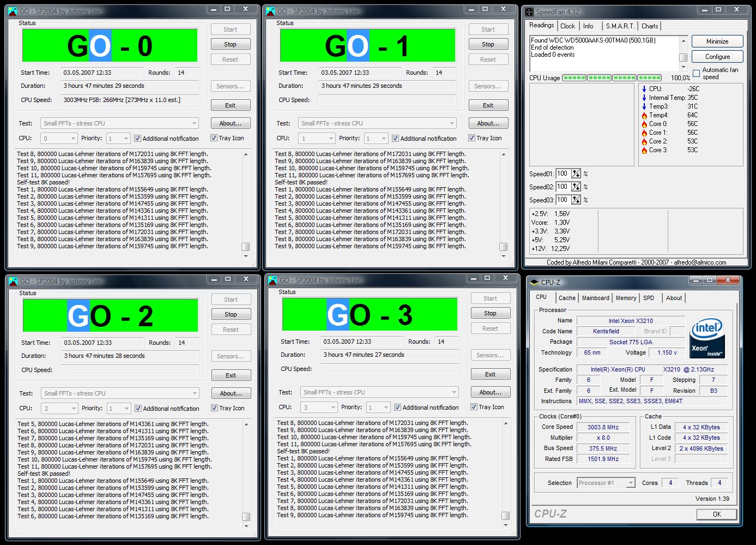Open the Priority dropdown in GO-0 window
Viewport: 756px width, 545px height.
(x=118, y=139)
